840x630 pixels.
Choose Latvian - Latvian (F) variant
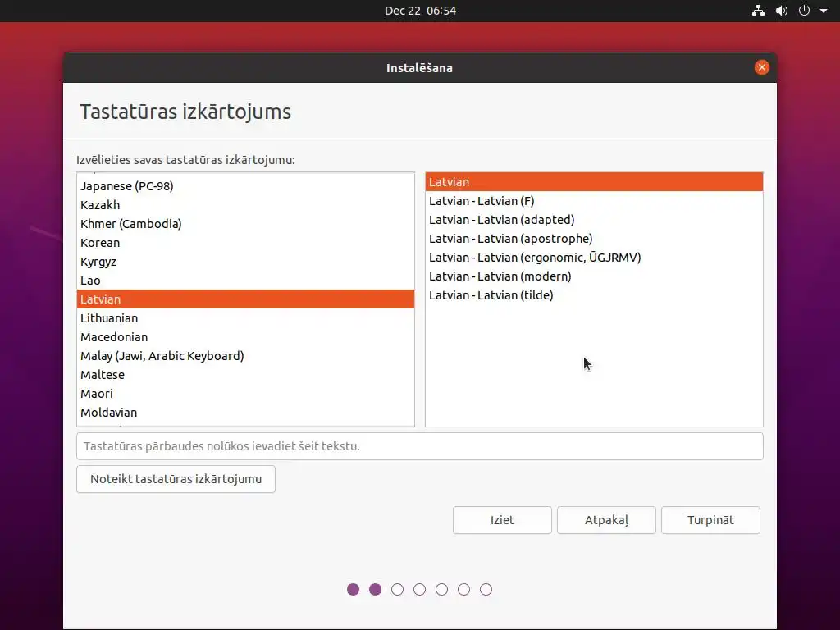tap(594, 201)
